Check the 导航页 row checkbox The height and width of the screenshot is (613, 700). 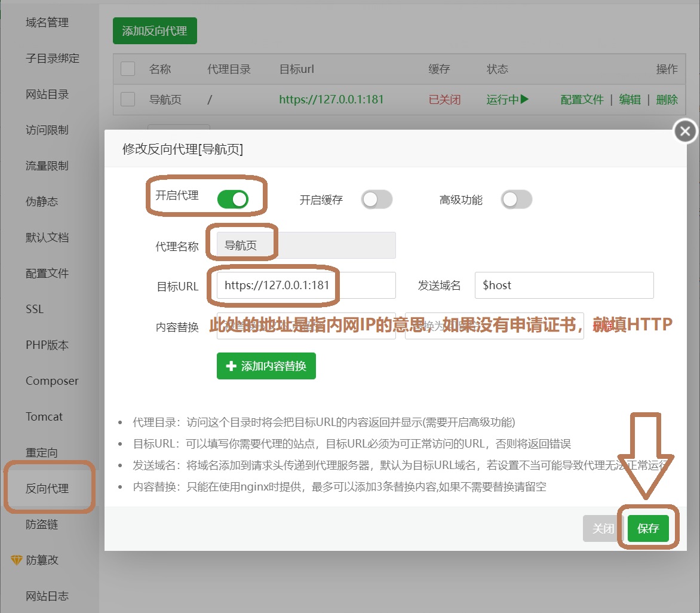pyautogui.click(x=128, y=99)
